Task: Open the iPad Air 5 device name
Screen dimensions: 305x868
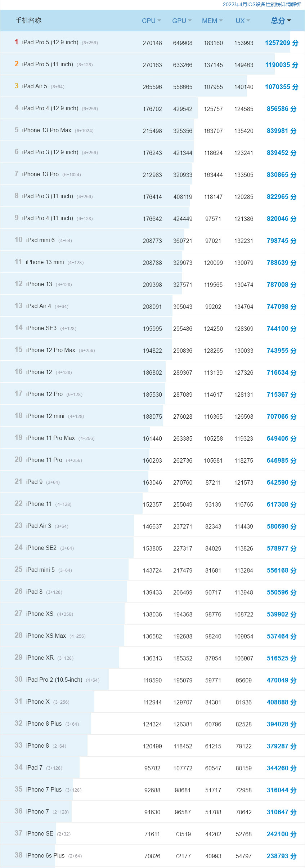Action: tap(35, 86)
